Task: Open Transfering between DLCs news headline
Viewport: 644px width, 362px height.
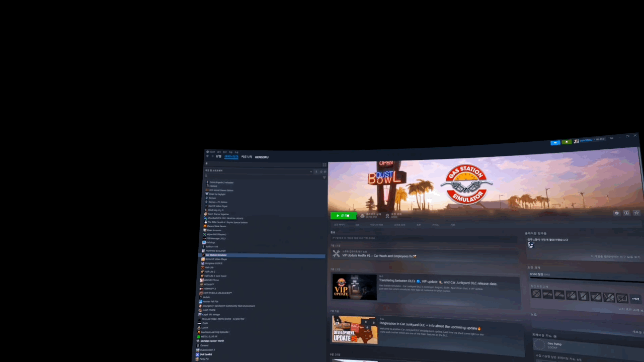Action: click(x=438, y=283)
